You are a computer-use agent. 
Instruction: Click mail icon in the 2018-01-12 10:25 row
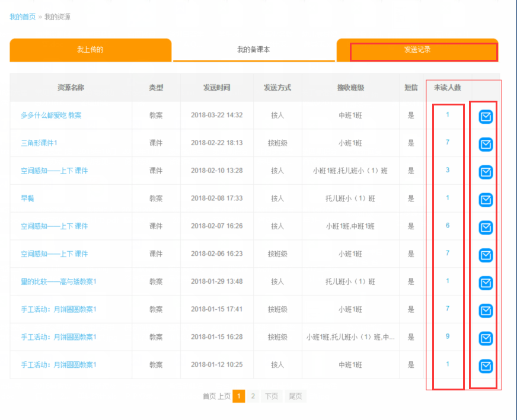coord(486,366)
